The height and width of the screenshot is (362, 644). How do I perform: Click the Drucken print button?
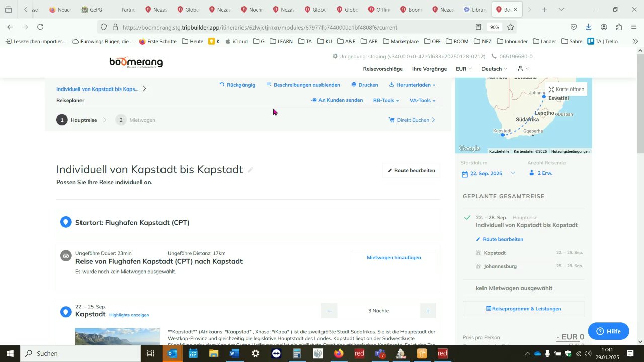pyautogui.click(x=365, y=85)
